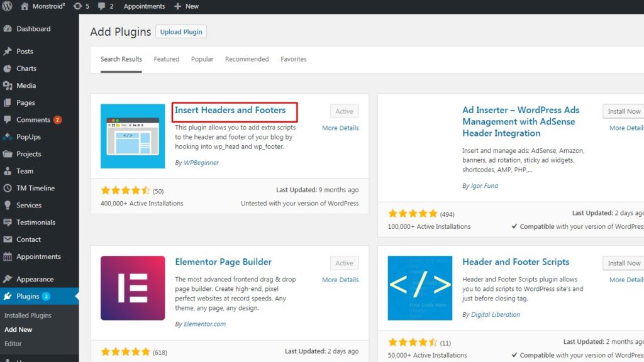Click the Dashboard gauge icon
Screen dimensions: 644x362
pyautogui.click(x=8, y=29)
